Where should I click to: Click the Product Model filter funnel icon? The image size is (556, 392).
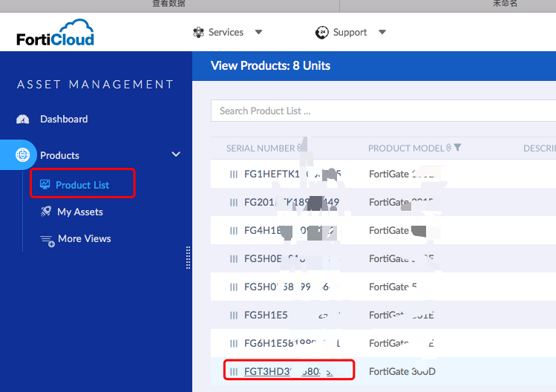457,148
